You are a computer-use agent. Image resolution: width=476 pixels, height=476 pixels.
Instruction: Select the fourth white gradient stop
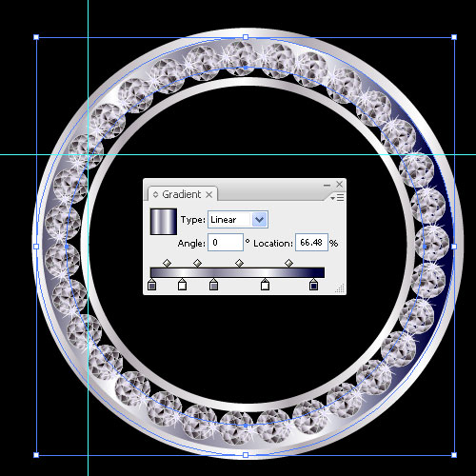tap(265, 285)
